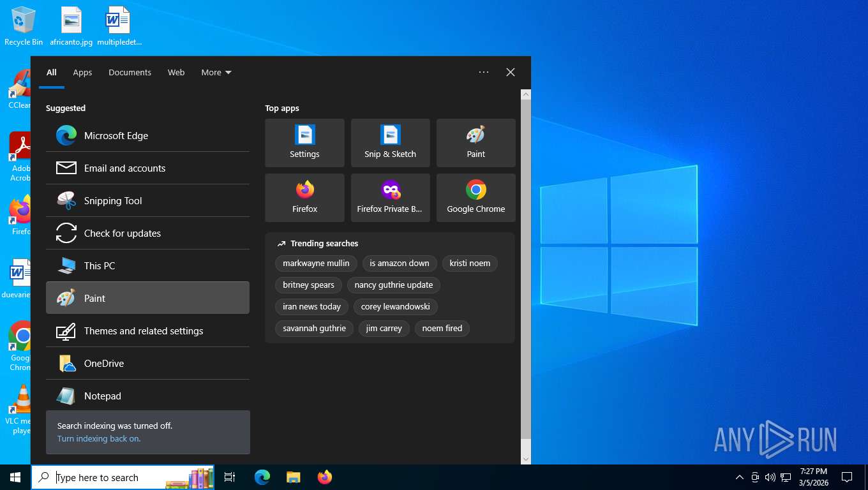Launch OneDrive from suggestions
Screen dimensions: 868x490
[147, 363]
